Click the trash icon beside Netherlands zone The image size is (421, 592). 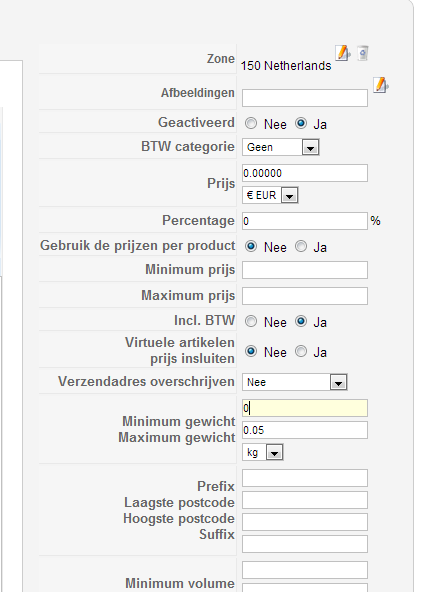(363, 53)
